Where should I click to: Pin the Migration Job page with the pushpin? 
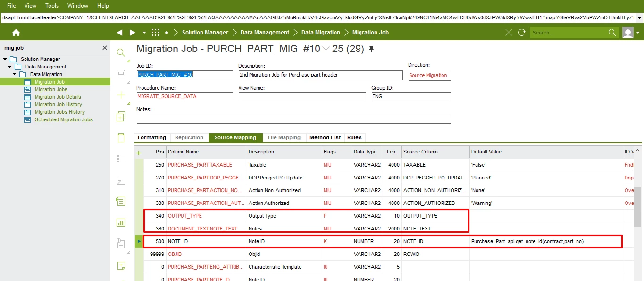[371, 49]
